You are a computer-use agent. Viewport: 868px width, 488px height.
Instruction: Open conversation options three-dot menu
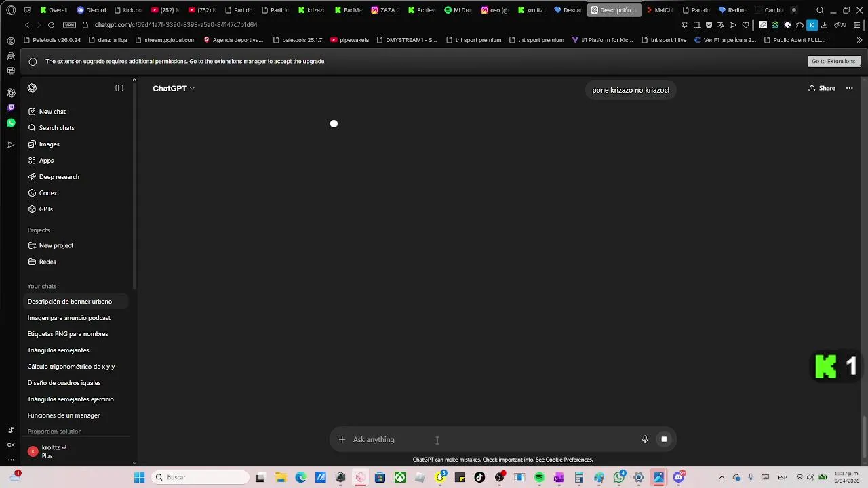849,88
